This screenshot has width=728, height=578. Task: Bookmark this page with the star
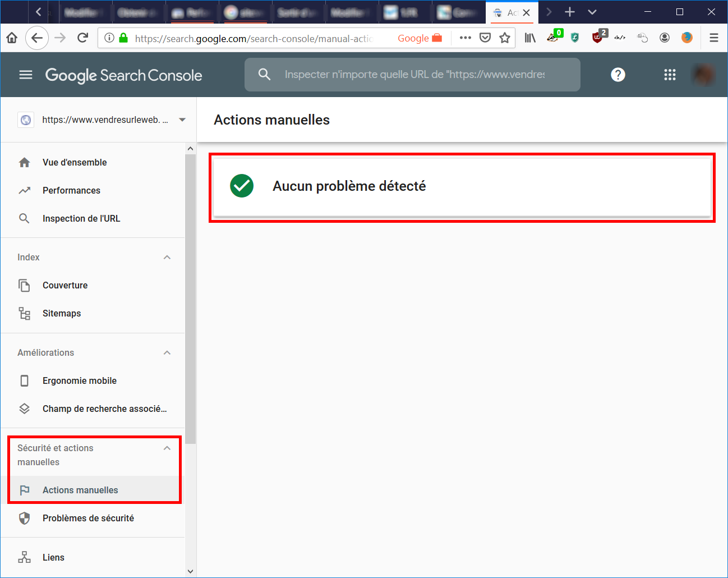[x=505, y=38]
